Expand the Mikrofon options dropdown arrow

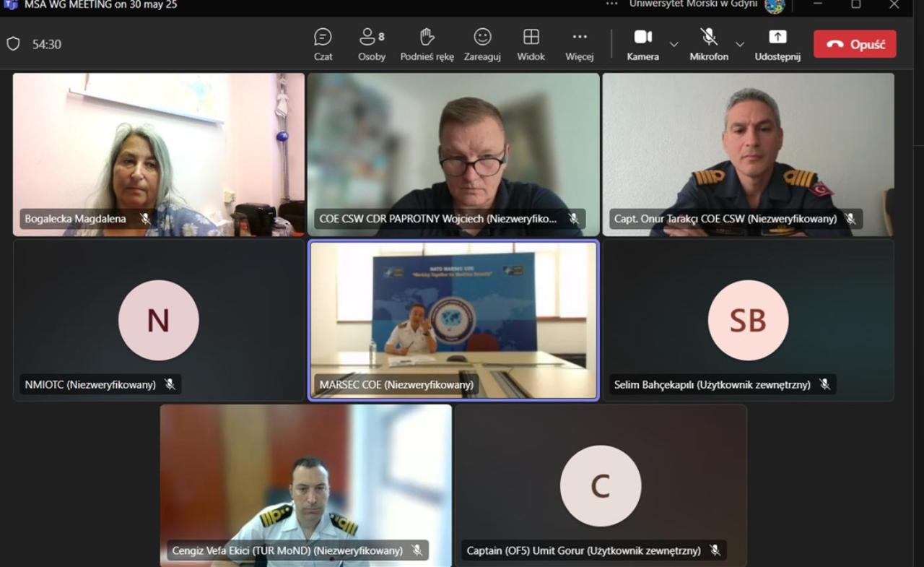tap(739, 44)
